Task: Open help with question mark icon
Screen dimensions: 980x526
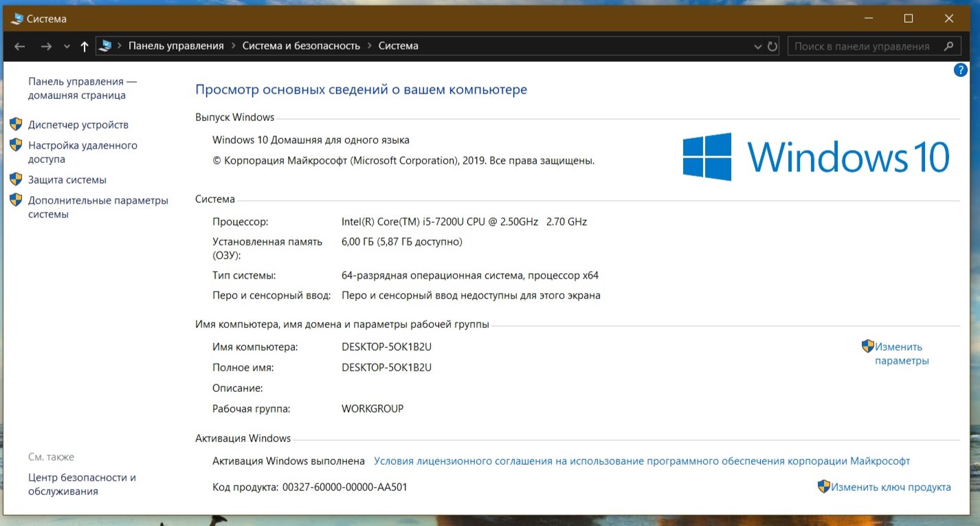Action: (x=961, y=70)
